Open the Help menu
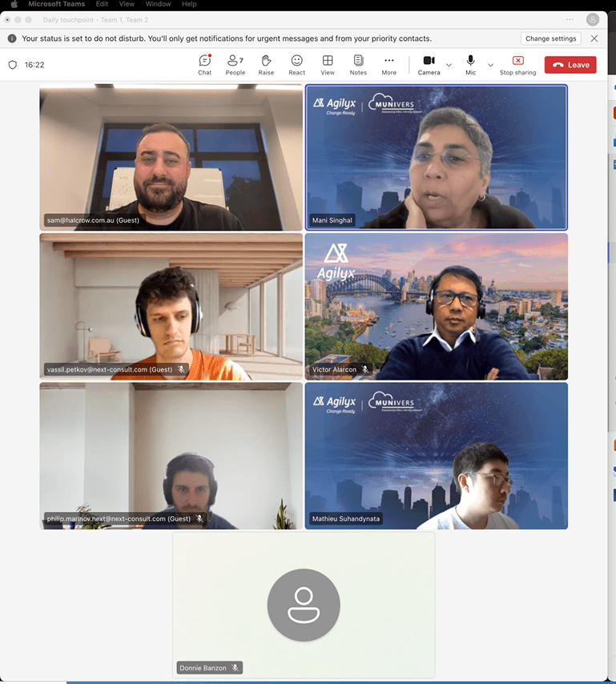Viewport: 616px width, 684px height. pyautogui.click(x=189, y=4)
